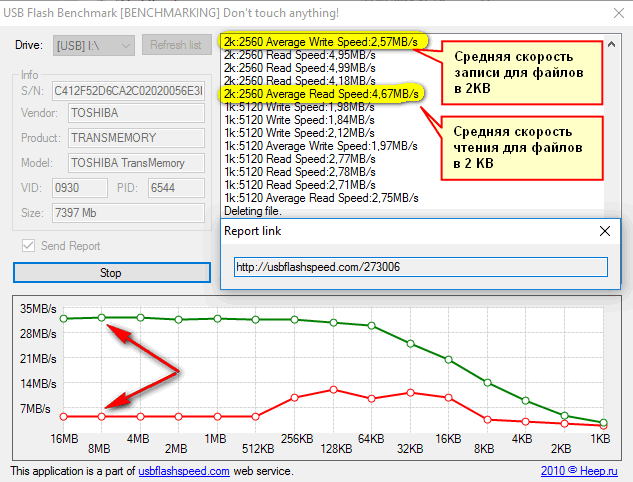Open the Drive dropdown [USB] I:\
633x482 pixels.
click(94, 45)
